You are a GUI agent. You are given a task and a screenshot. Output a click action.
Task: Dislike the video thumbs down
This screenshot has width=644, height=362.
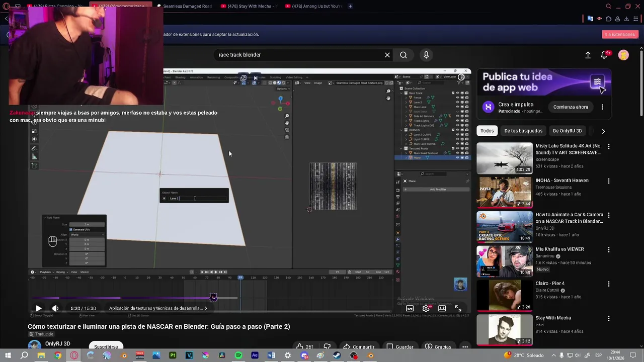coord(327,346)
